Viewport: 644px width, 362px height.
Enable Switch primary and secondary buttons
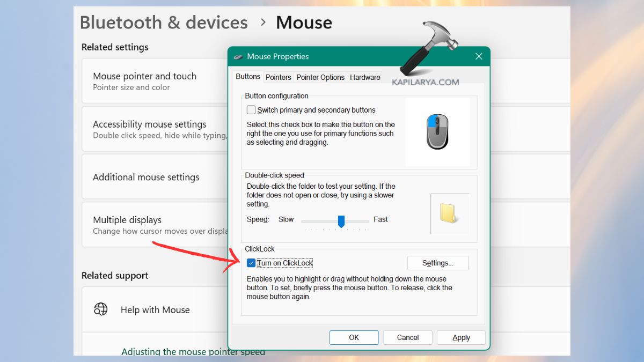(251, 110)
